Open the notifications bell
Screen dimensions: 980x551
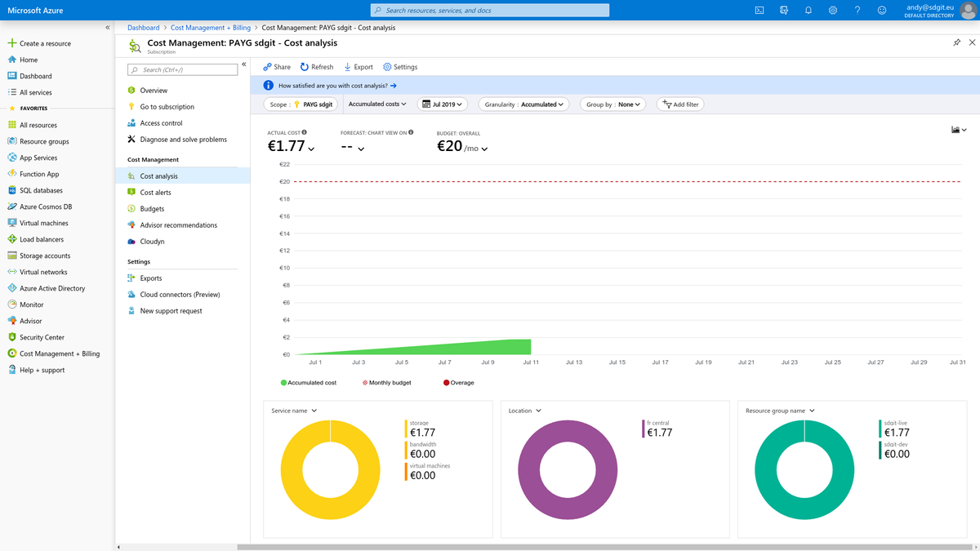click(808, 10)
